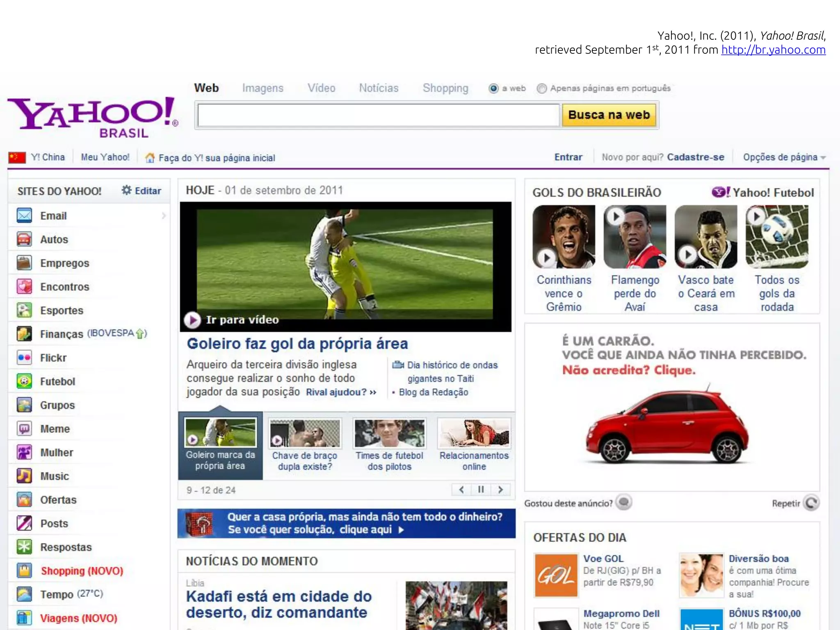The image size is (840, 630).
Task: Open 'Todos os gols da rodada' thumbnail
Action: (x=777, y=237)
